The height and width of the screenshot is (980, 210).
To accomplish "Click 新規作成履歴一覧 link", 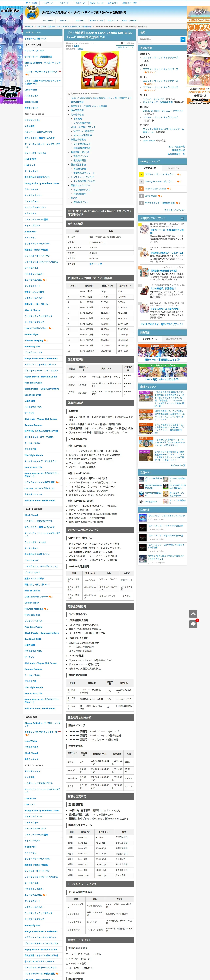I will 176,154.
